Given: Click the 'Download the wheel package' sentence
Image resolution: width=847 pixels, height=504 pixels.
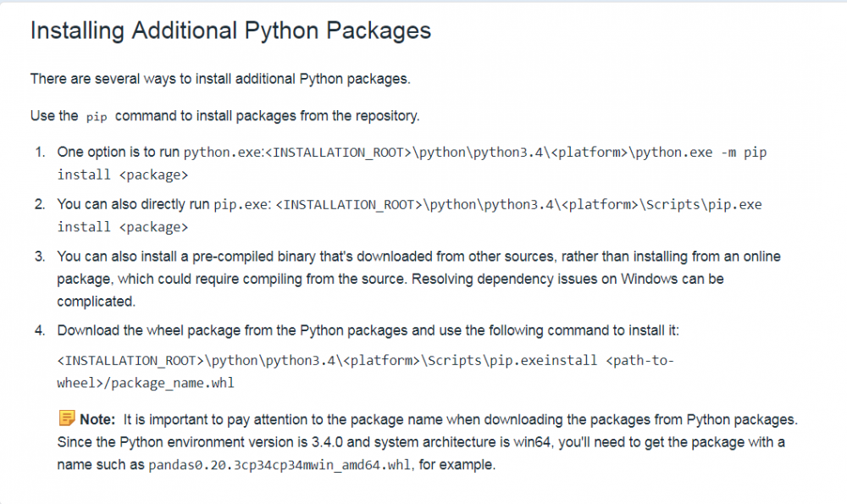Looking at the screenshot, I should click(368, 330).
